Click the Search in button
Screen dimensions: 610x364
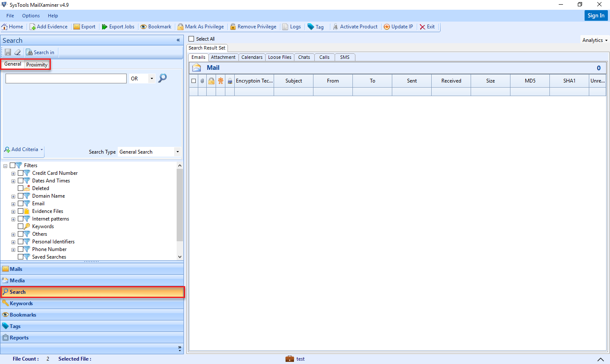pyautogui.click(x=40, y=52)
